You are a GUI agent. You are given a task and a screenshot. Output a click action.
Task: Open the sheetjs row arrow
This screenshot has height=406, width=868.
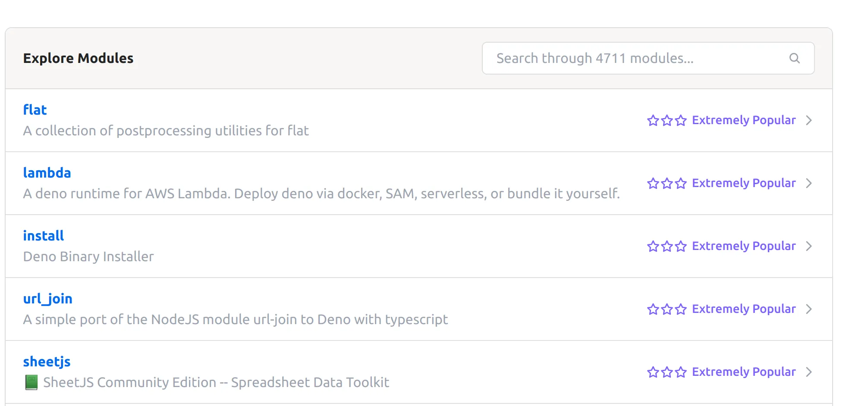809,372
